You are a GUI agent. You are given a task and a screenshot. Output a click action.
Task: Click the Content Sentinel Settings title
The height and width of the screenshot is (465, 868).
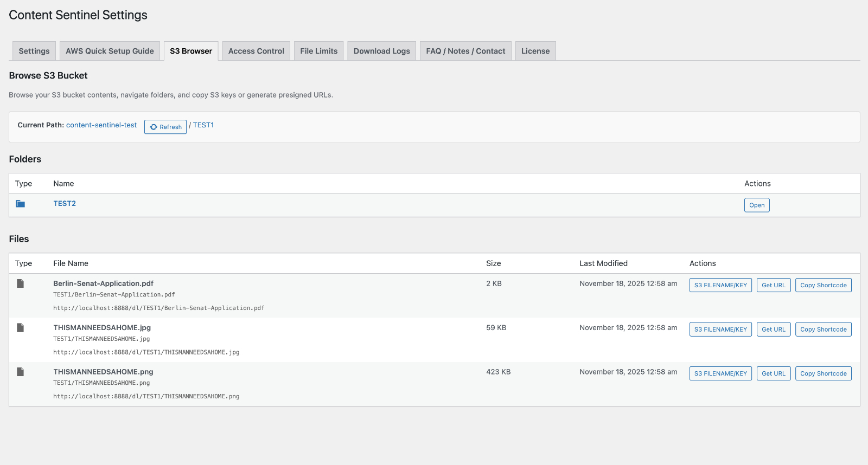78,15
